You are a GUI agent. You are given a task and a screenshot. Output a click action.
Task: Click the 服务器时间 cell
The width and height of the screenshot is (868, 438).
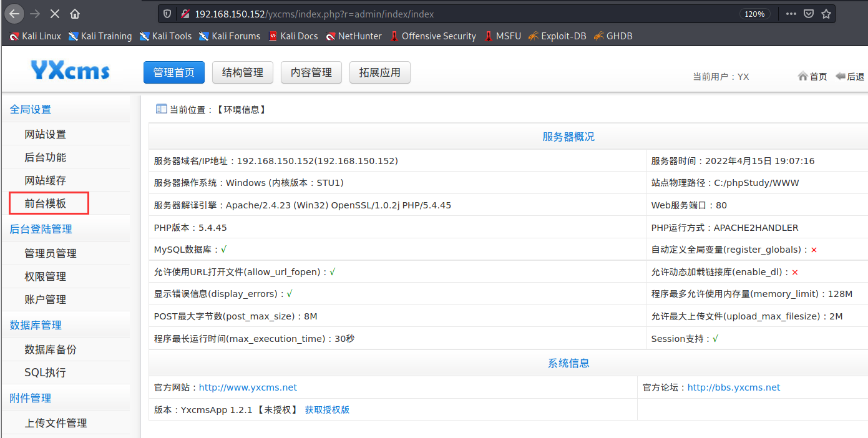(757, 161)
